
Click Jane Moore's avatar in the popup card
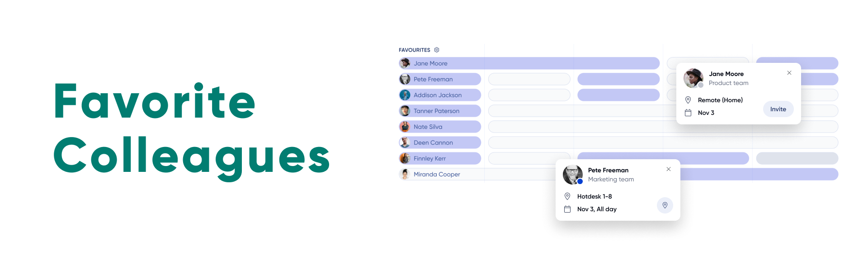[693, 78]
